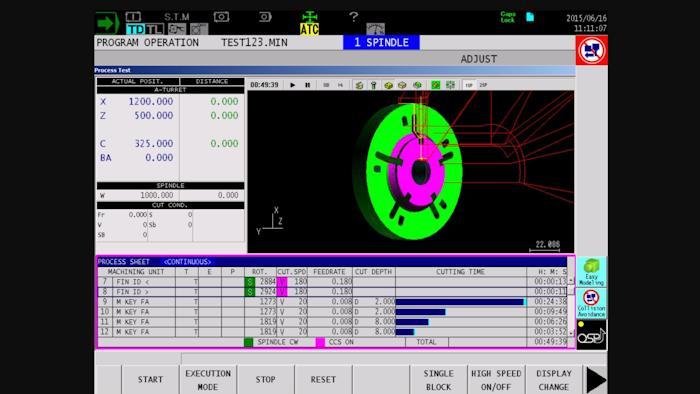Click the RESET function button
Screen dimensions: 700x394
coord(323,379)
